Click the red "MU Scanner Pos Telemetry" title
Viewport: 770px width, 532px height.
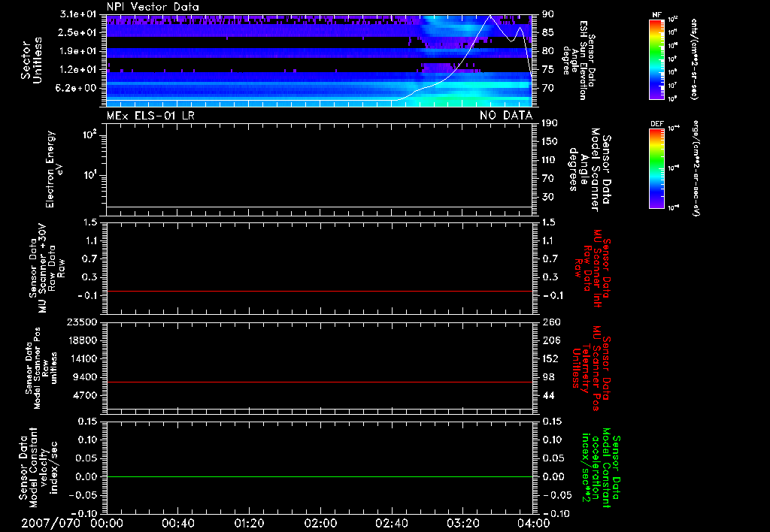(x=591, y=368)
